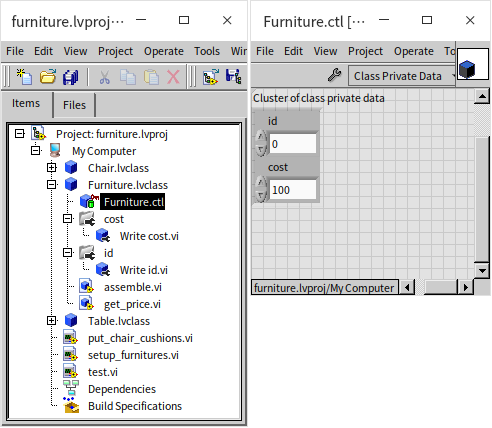Expand the Table.lvclass node
The image size is (492, 428).
pos(52,321)
